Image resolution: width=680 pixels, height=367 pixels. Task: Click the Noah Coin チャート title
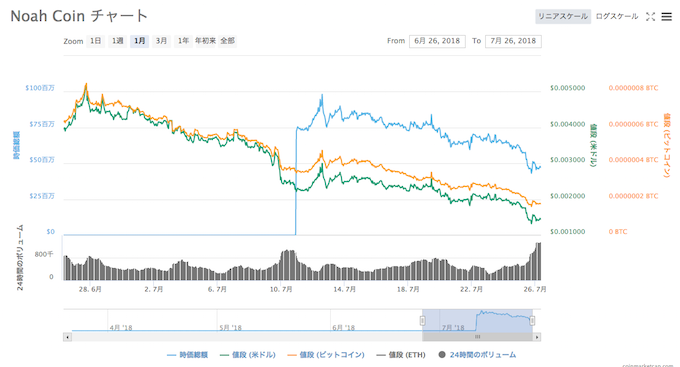pos(79,16)
